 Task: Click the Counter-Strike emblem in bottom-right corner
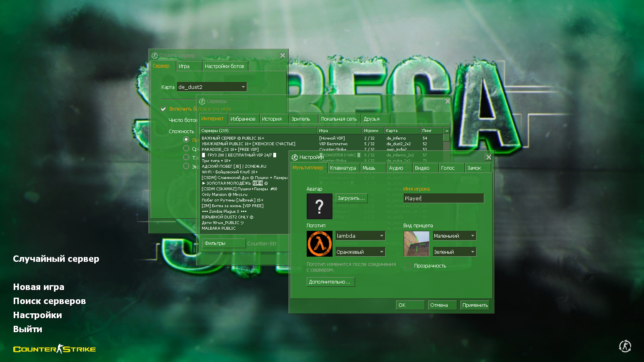coord(625,346)
